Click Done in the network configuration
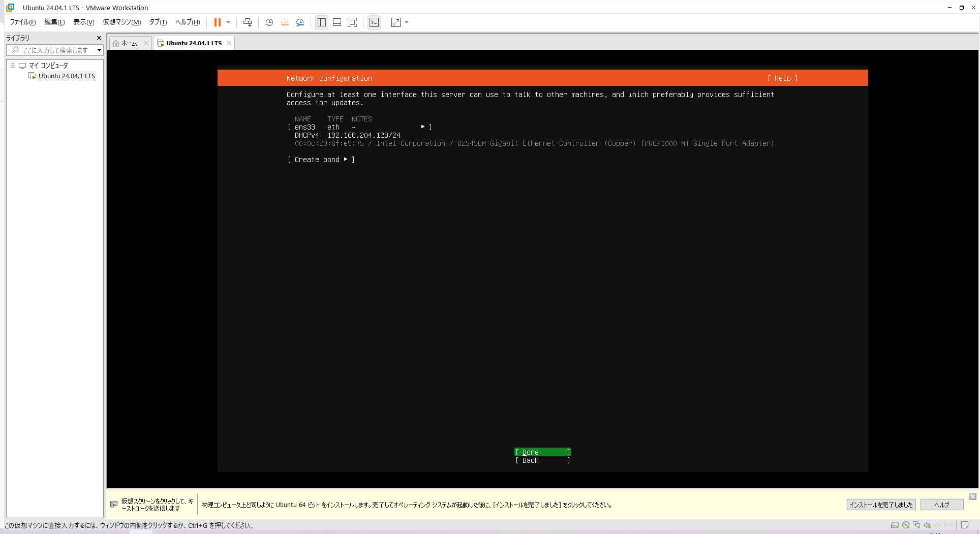The image size is (980, 534). tap(543, 452)
